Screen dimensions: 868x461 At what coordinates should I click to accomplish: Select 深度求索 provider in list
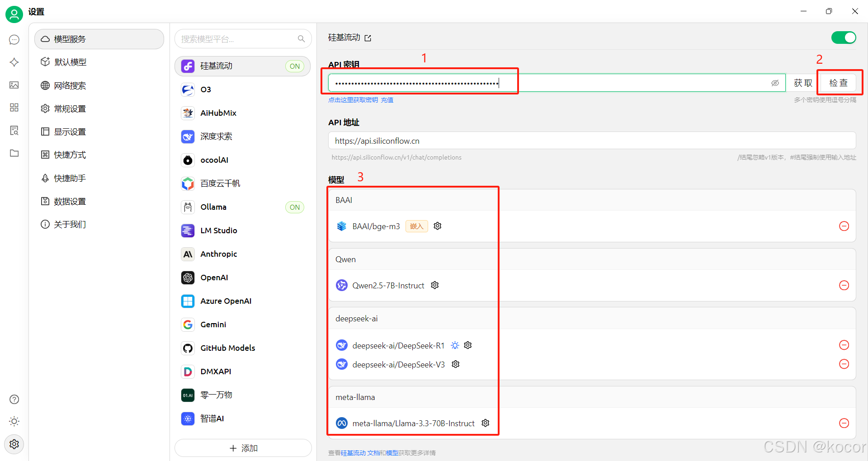pyautogui.click(x=243, y=136)
